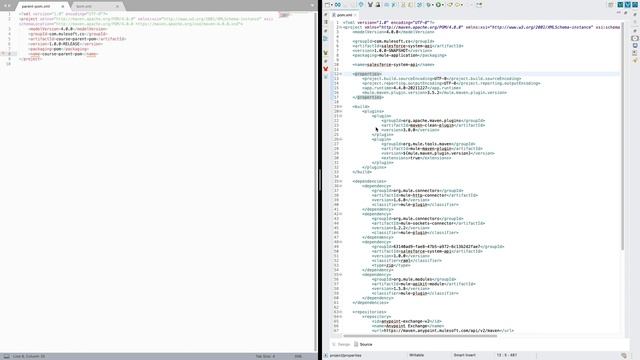The image size is (640, 360).
Task: Click the yellow icon in right sidebar
Action: click(635, 60)
